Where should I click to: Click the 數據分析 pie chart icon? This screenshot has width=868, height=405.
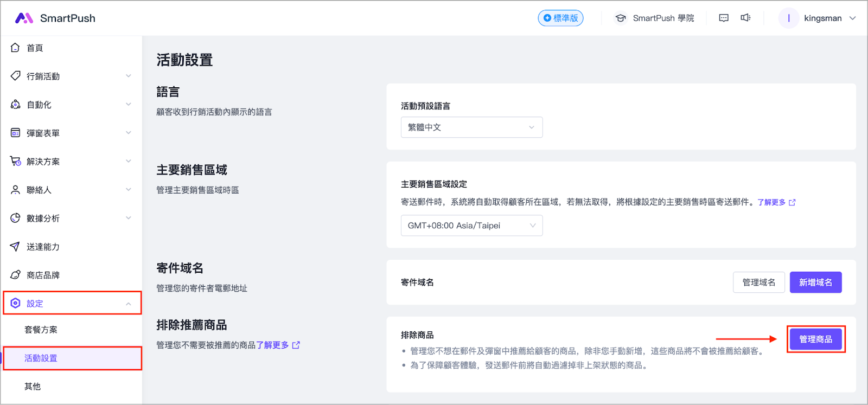tap(15, 218)
